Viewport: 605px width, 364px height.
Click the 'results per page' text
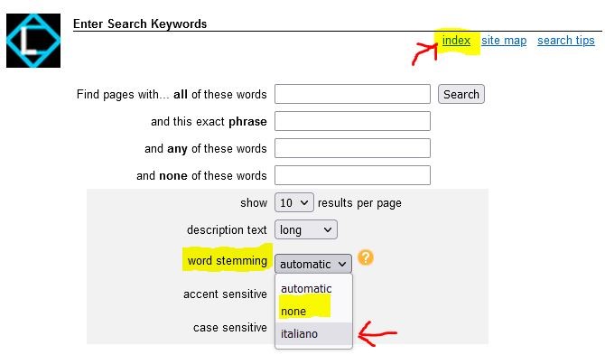coord(359,203)
